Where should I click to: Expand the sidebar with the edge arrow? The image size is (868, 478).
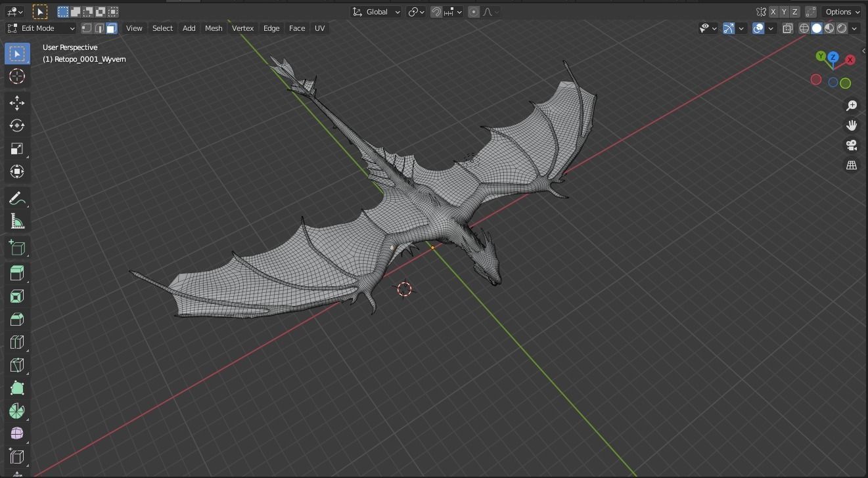pyautogui.click(x=864, y=51)
